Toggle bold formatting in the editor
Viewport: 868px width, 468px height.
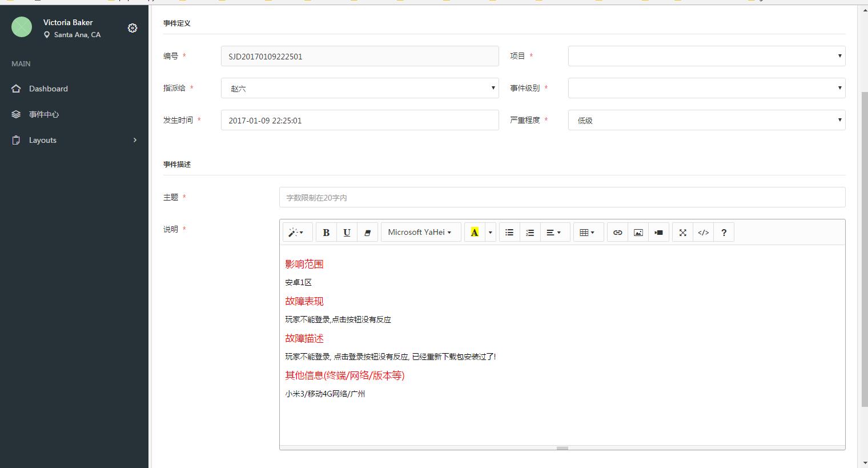click(x=326, y=232)
